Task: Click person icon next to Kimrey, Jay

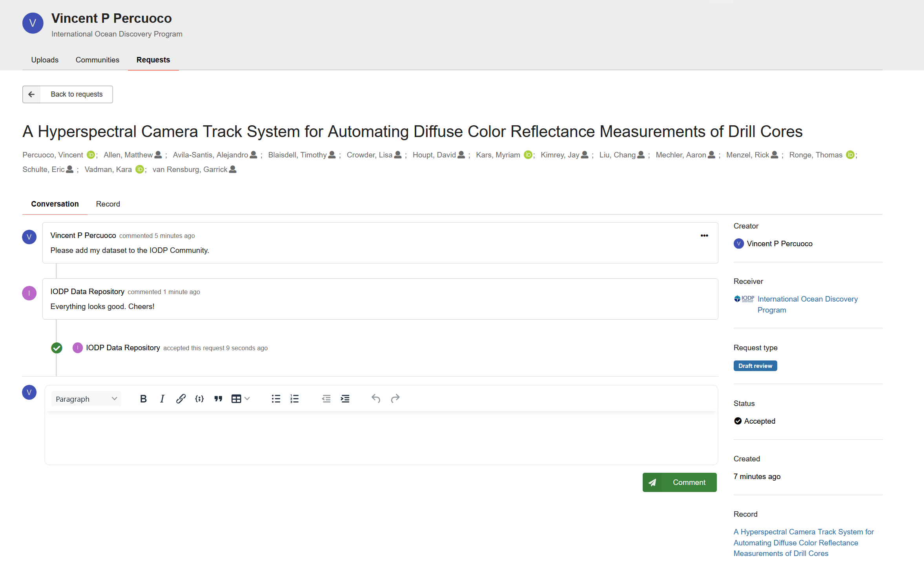Action: tap(585, 155)
